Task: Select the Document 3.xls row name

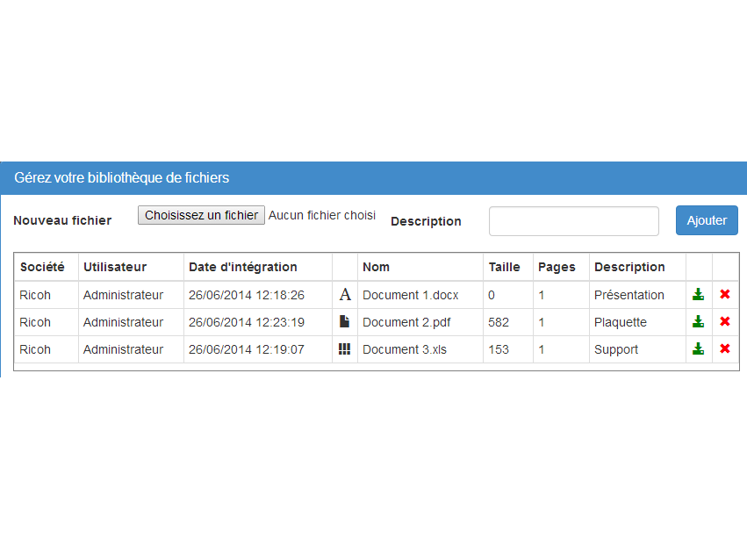Action: coord(405,349)
